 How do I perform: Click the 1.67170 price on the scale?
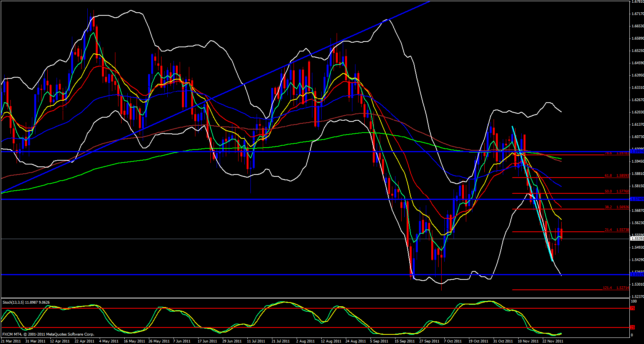[637, 14]
